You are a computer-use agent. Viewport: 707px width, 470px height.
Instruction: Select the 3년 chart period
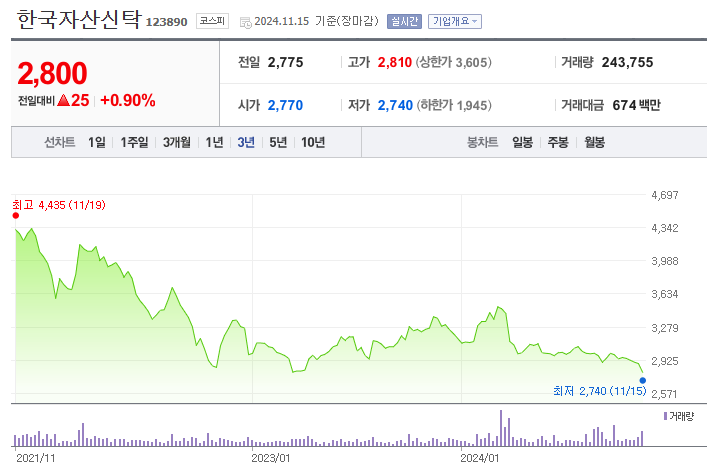point(246,143)
